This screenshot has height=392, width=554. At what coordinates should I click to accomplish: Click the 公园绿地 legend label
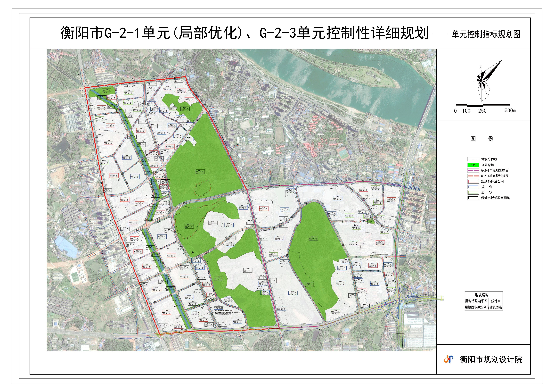(x=487, y=165)
